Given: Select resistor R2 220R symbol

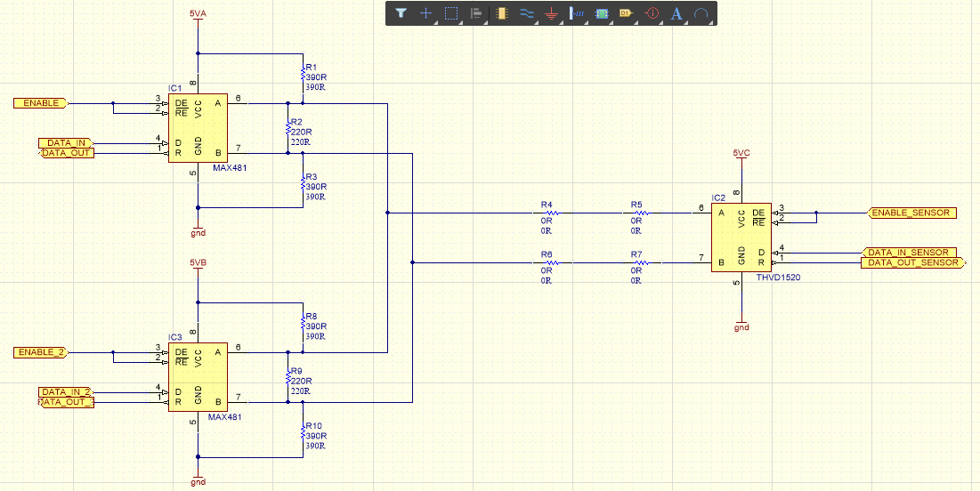Looking at the screenshot, I should pyautogui.click(x=288, y=127).
